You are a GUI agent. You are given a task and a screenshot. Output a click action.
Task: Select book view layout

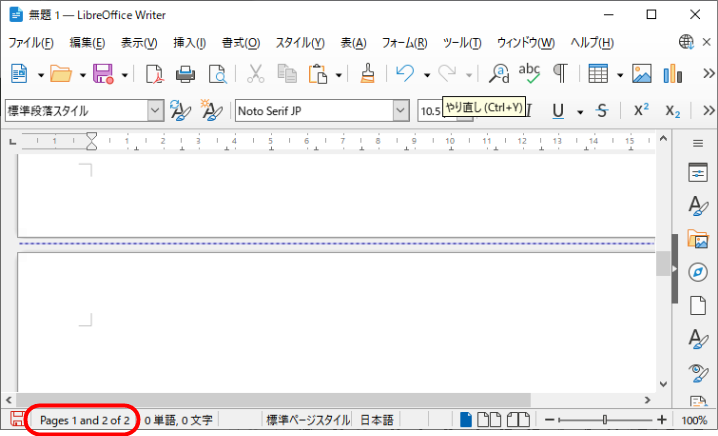coord(518,419)
